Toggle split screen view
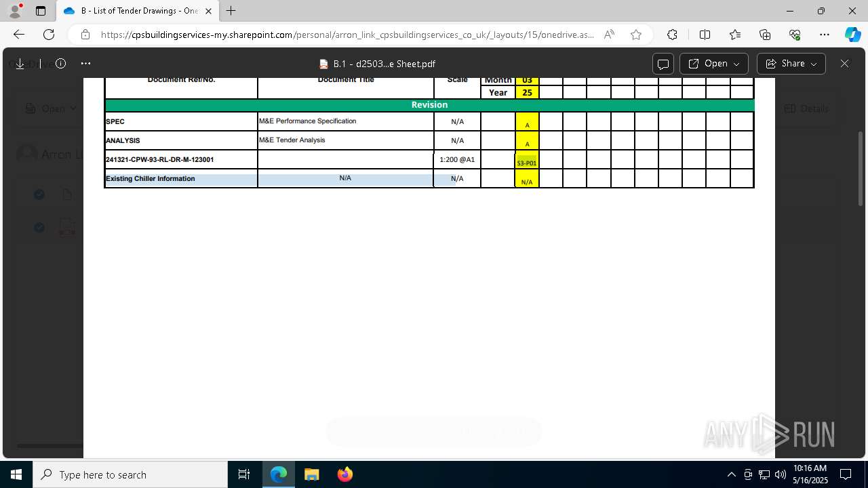The height and width of the screenshot is (488, 868). point(705,35)
